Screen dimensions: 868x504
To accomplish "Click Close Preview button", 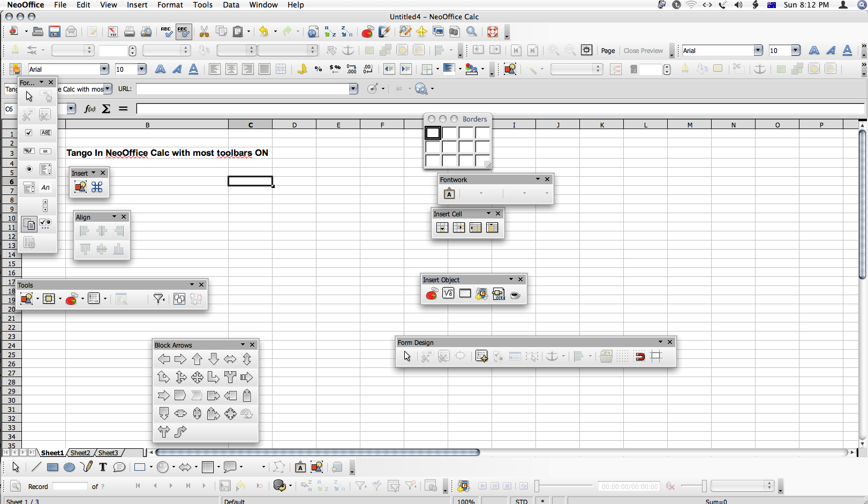I will point(643,51).
